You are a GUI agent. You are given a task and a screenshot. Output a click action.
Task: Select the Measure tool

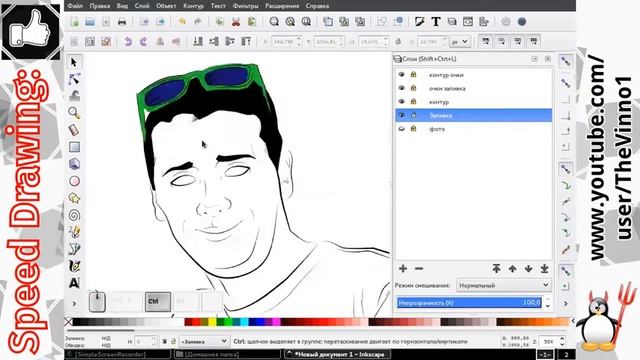[x=74, y=130]
